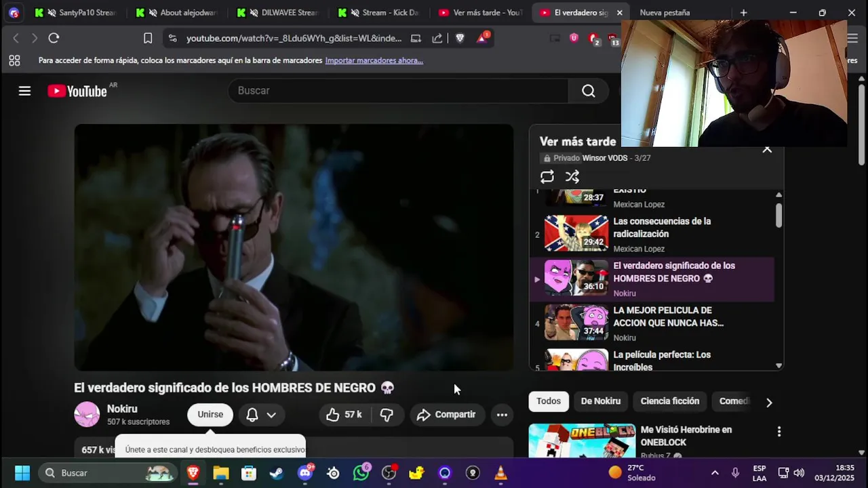This screenshot has width=868, height=488.
Task: Open the 18:35 clock and date
Action: (x=834, y=472)
